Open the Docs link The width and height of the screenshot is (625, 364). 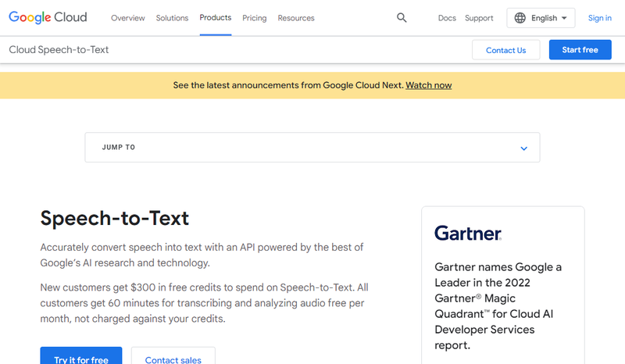pyautogui.click(x=447, y=18)
